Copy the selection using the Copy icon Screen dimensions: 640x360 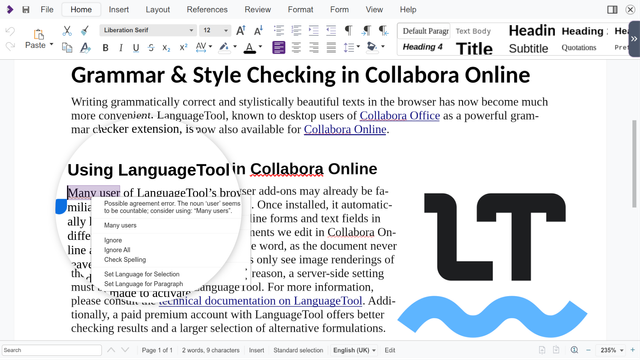click(67, 48)
